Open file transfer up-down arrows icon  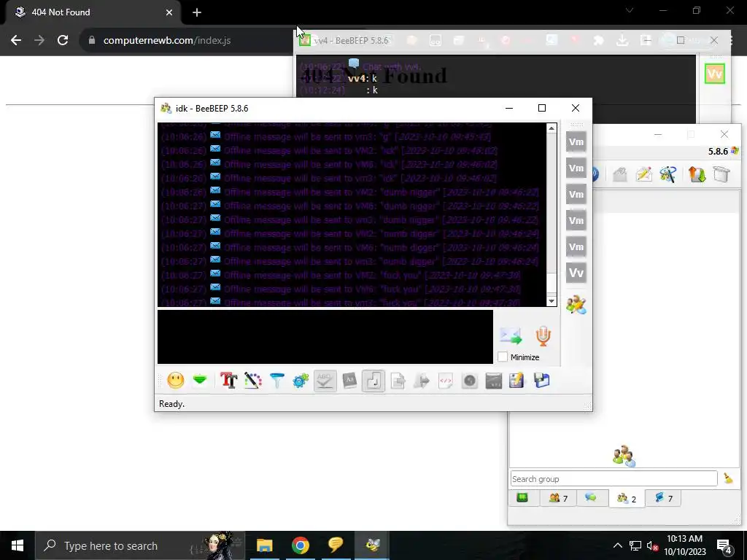(x=697, y=174)
